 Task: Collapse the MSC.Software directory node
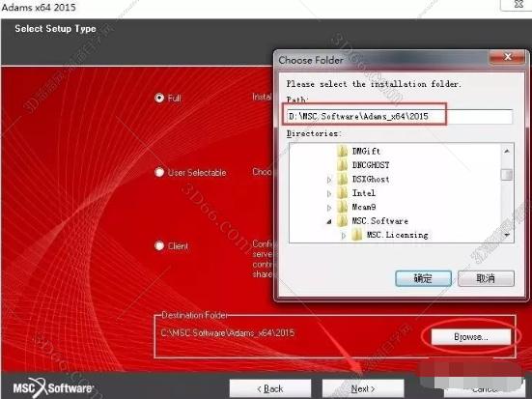329,222
